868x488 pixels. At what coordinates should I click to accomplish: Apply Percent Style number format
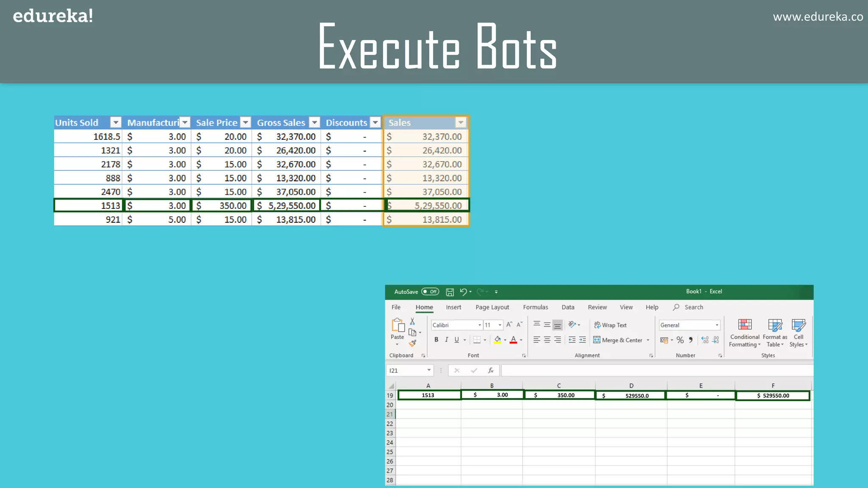tap(680, 340)
